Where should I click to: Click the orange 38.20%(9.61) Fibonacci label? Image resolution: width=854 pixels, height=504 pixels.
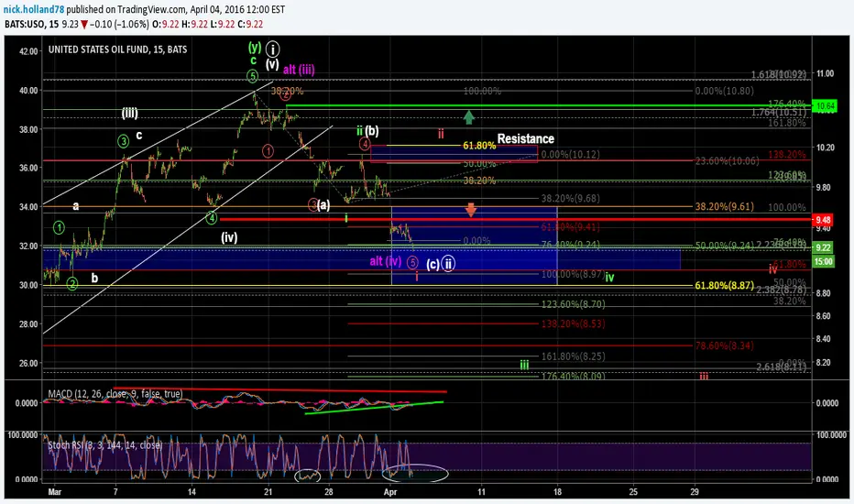tap(725, 206)
